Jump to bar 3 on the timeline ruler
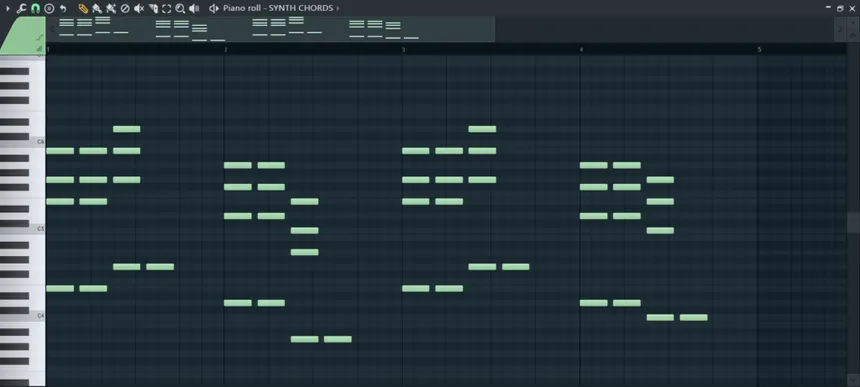 [x=404, y=50]
